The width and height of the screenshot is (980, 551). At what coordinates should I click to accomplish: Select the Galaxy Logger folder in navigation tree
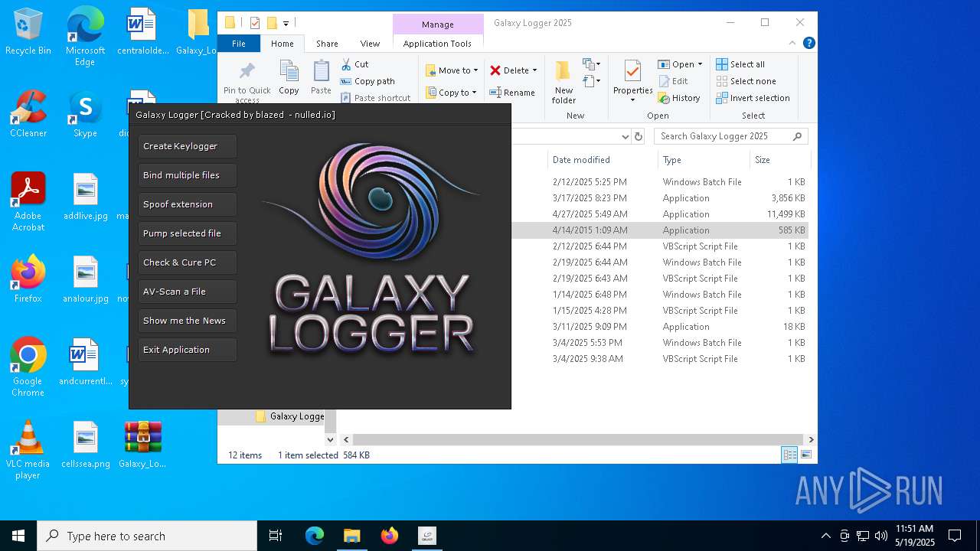coord(289,416)
